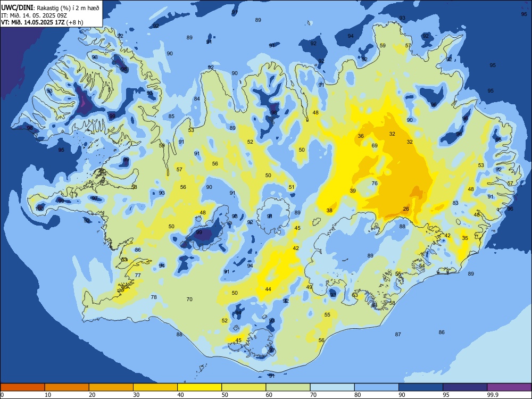Click the 60–70 pale green legend swatch

[288, 387]
